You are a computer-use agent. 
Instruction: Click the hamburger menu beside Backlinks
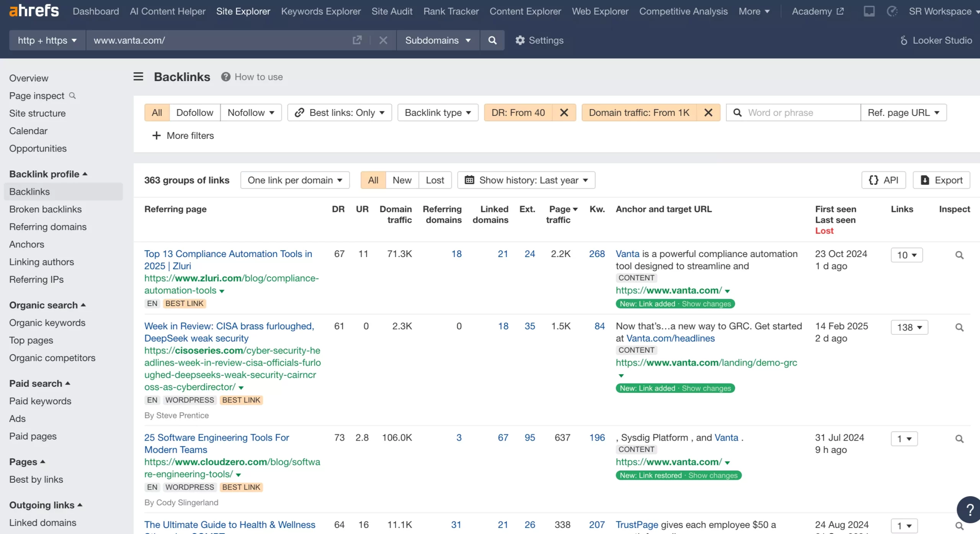point(138,77)
